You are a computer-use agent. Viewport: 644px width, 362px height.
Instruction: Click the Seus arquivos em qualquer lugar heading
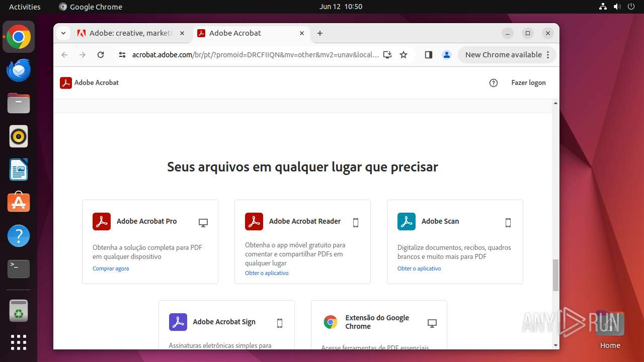[302, 167]
